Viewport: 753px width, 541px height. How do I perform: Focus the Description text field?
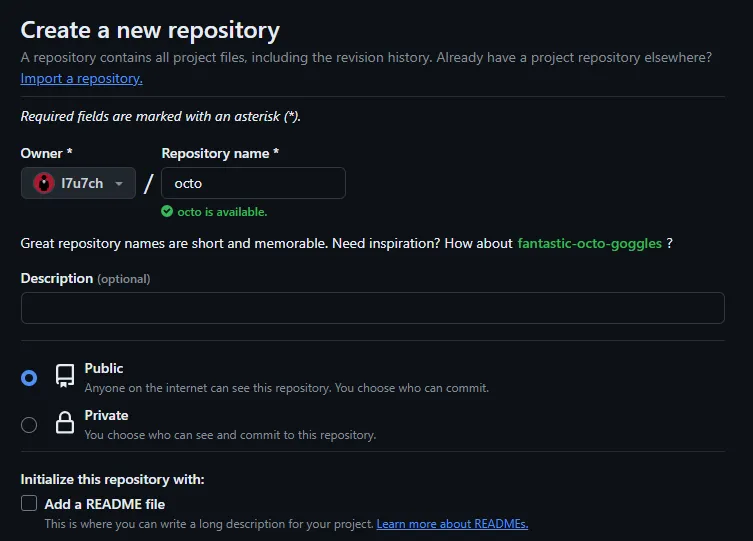[x=373, y=308]
